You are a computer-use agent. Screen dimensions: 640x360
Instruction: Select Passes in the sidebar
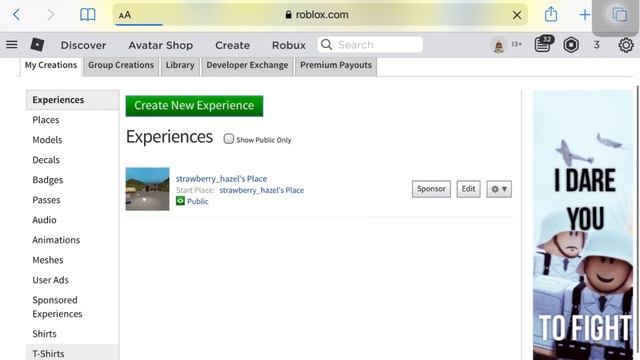(46, 200)
